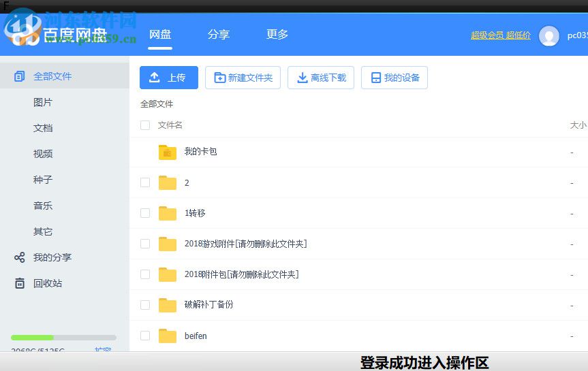Check the box for folder 2
The image size is (588, 371).
tap(145, 182)
